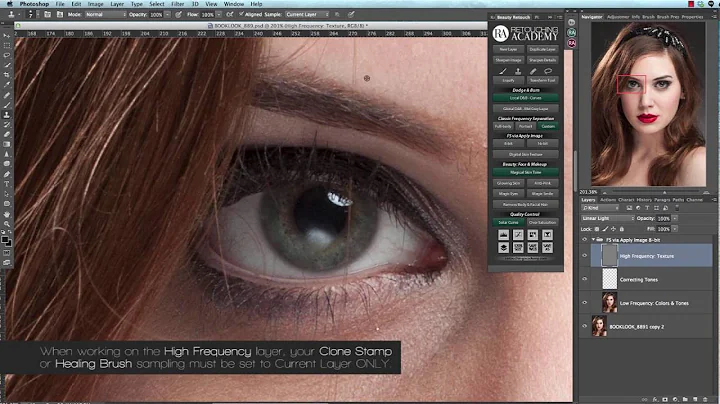Open the Flow slider arrow in options bar

(x=219, y=15)
